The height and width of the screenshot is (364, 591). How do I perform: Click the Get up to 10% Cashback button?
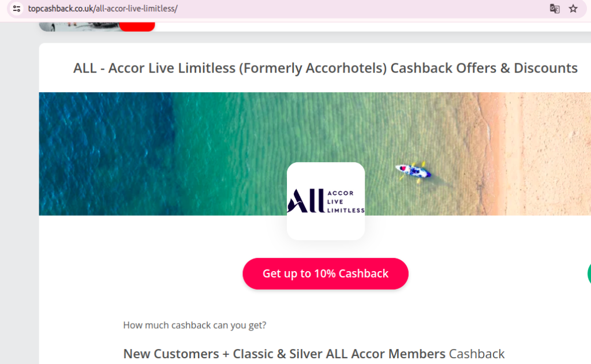326,273
